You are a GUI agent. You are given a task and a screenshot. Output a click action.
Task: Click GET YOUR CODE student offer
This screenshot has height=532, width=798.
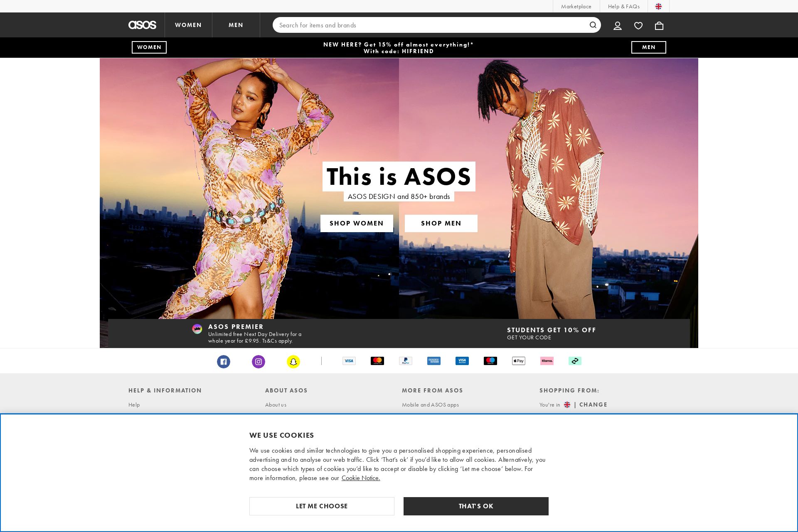point(529,338)
